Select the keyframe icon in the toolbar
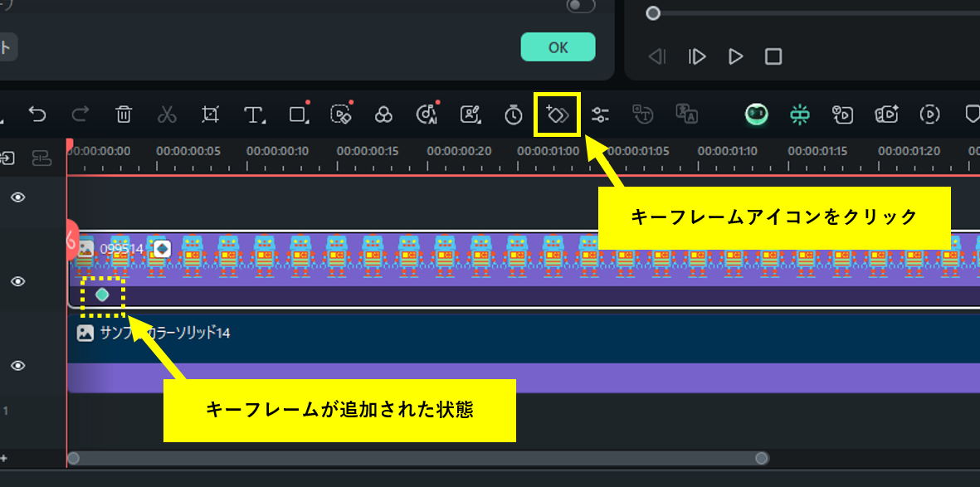The image size is (980, 487). click(558, 114)
